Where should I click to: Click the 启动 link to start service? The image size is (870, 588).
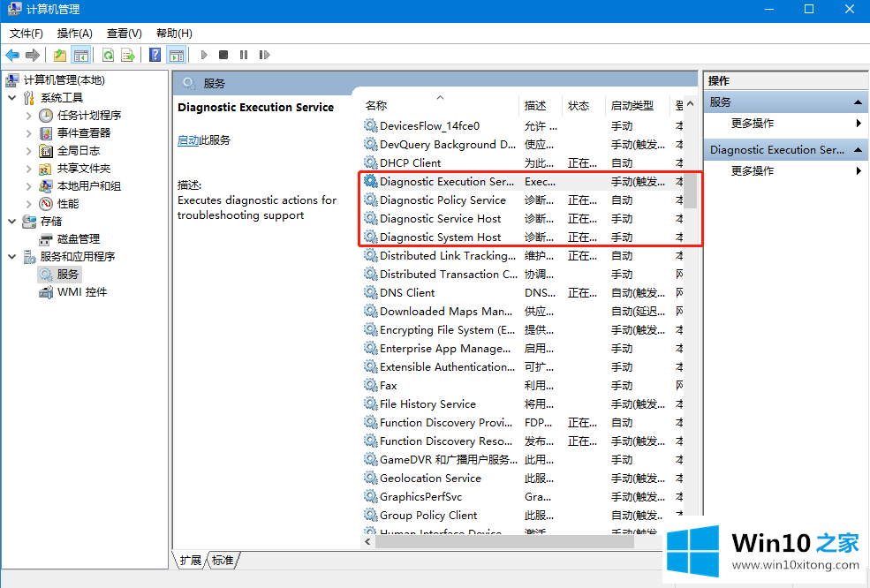tap(187, 140)
